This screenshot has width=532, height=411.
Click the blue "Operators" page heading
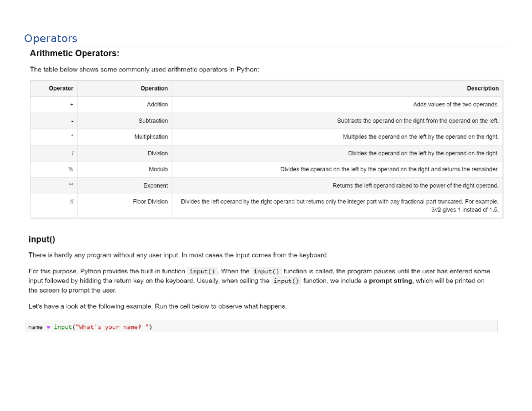[x=51, y=39]
